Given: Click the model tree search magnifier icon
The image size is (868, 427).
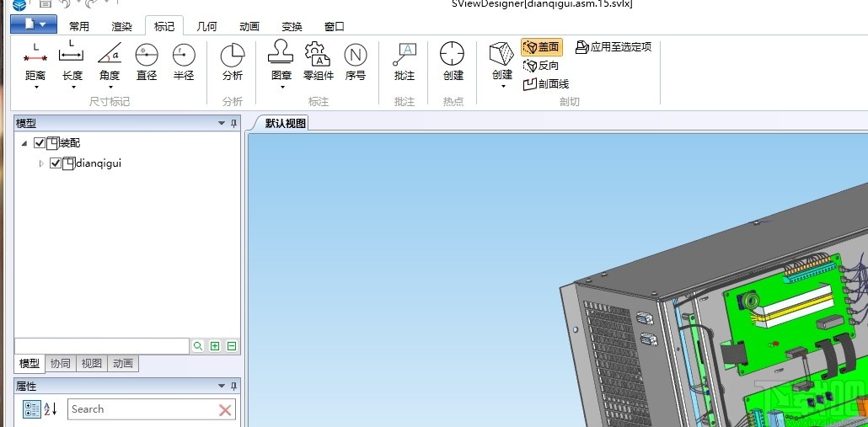Looking at the screenshot, I should pyautogui.click(x=198, y=346).
